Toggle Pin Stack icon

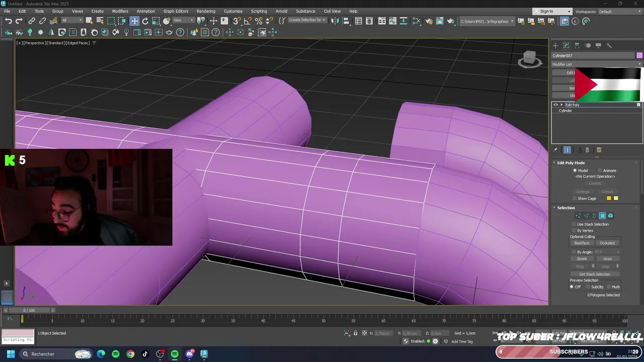coord(555,150)
